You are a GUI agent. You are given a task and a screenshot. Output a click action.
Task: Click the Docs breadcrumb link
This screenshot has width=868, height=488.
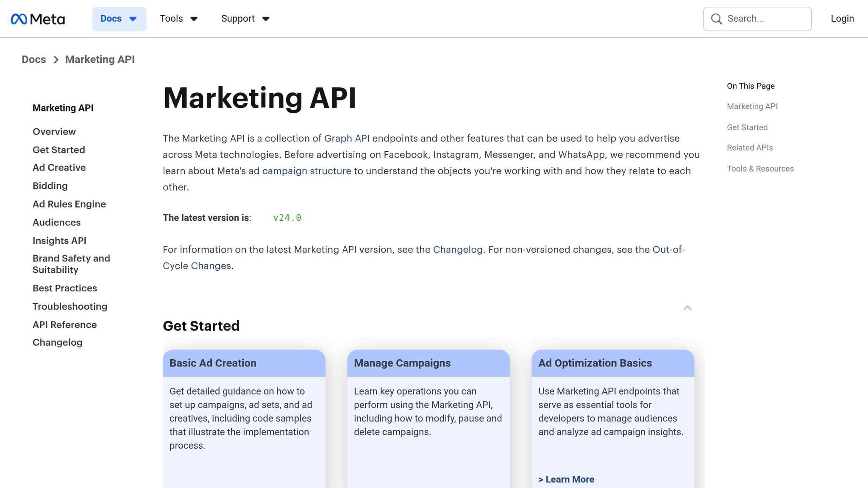(33, 59)
